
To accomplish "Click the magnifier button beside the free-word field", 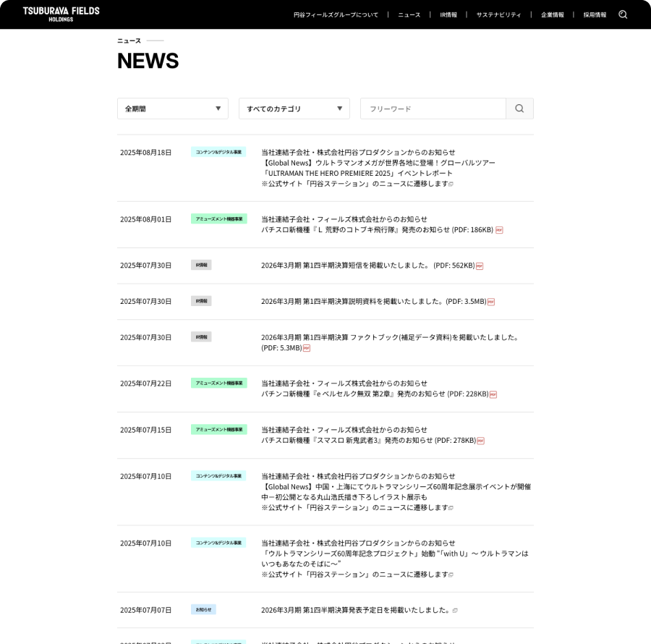I will tap(519, 109).
